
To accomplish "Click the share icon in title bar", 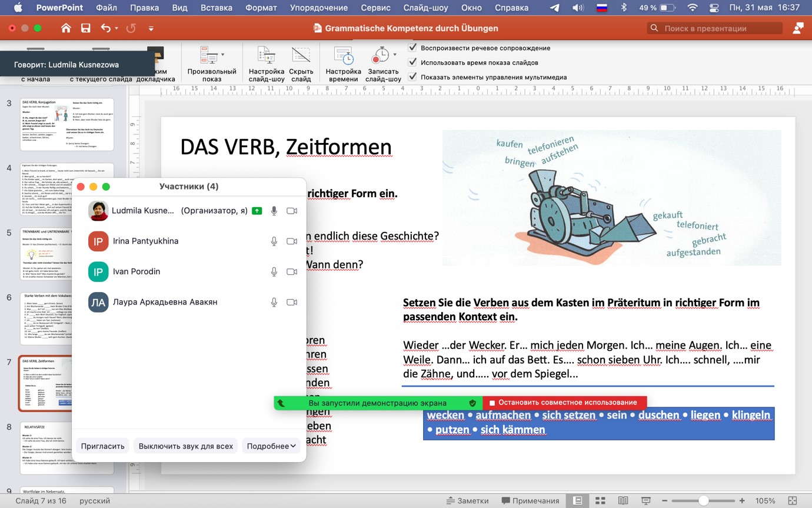I will coord(798,28).
